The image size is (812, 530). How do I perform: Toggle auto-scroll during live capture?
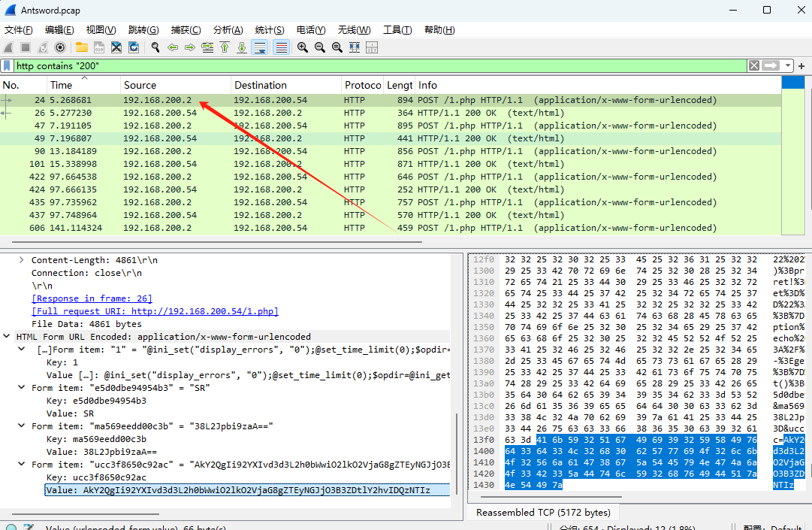[259, 47]
